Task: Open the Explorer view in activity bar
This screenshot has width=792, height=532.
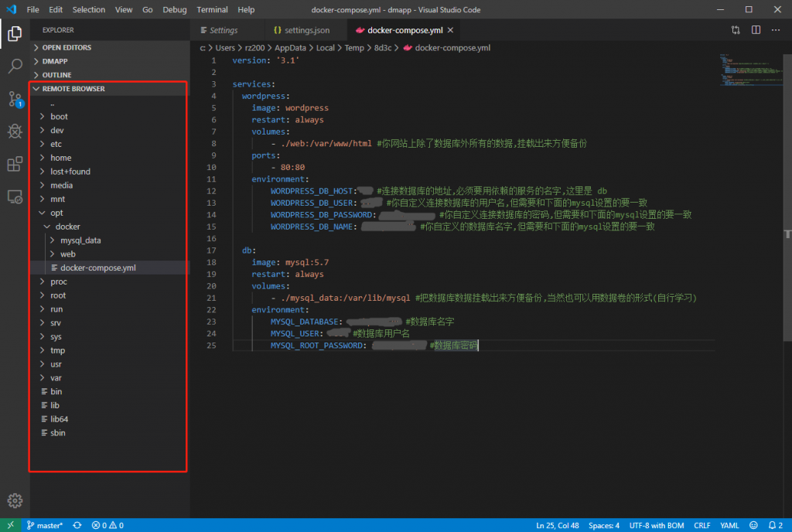Action: [15, 34]
